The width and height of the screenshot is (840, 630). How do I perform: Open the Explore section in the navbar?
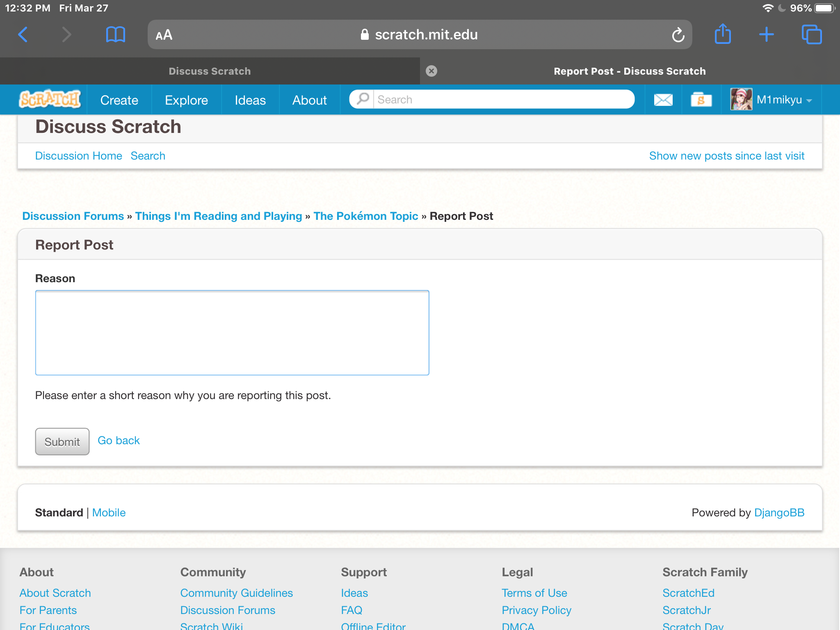pyautogui.click(x=187, y=100)
